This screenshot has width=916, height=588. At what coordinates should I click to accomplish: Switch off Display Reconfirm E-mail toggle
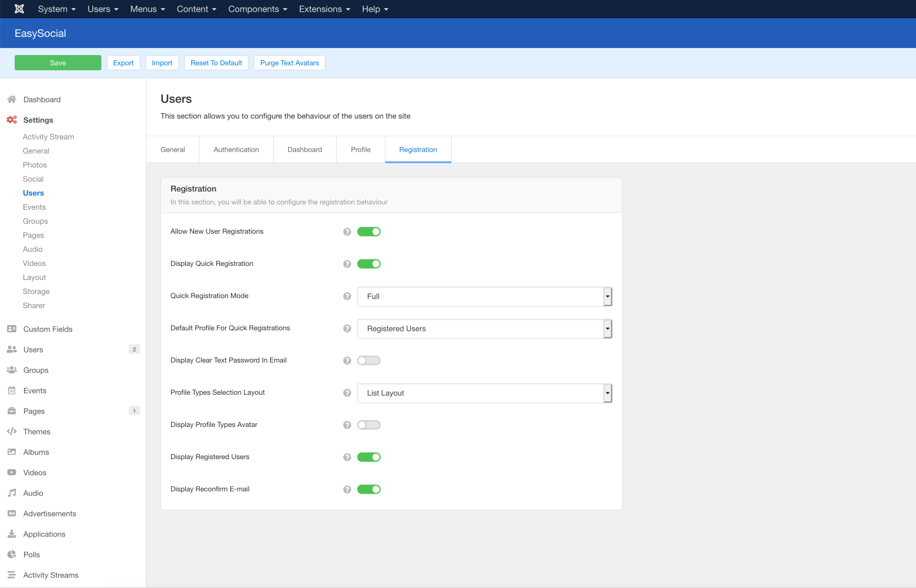click(x=369, y=490)
